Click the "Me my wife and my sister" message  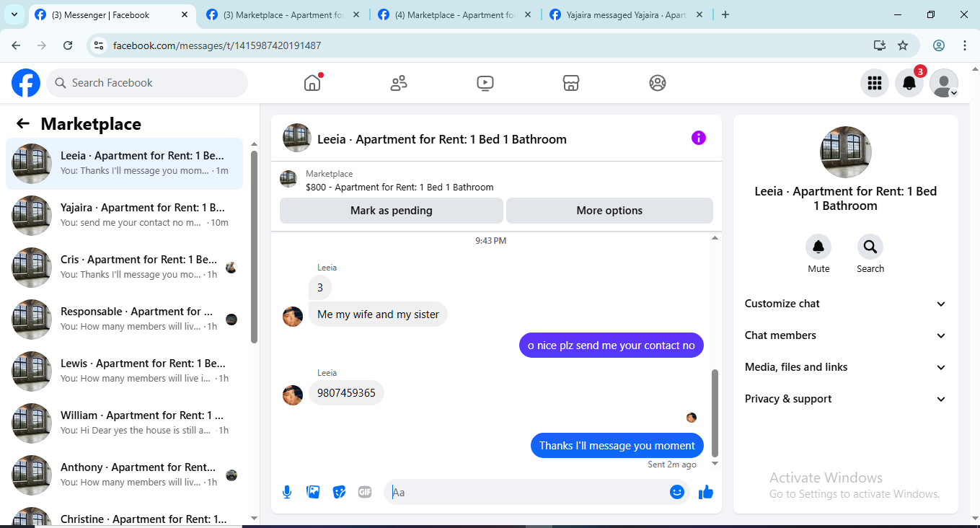(378, 314)
